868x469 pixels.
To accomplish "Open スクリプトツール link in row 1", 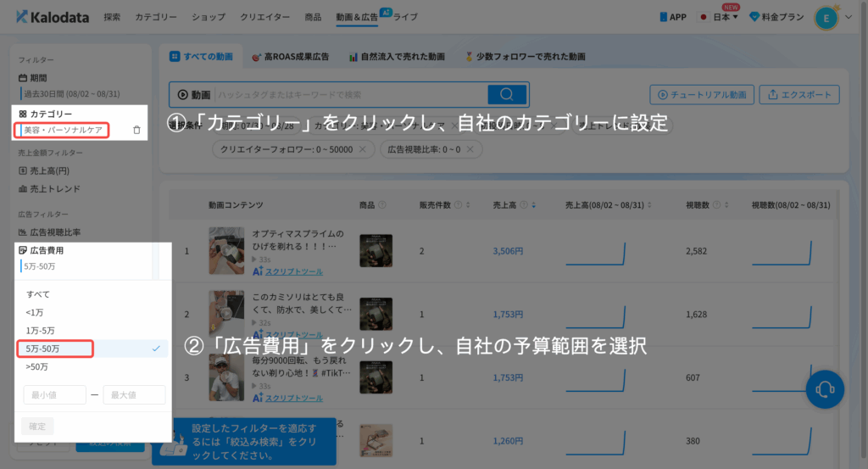I will tap(294, 272).
